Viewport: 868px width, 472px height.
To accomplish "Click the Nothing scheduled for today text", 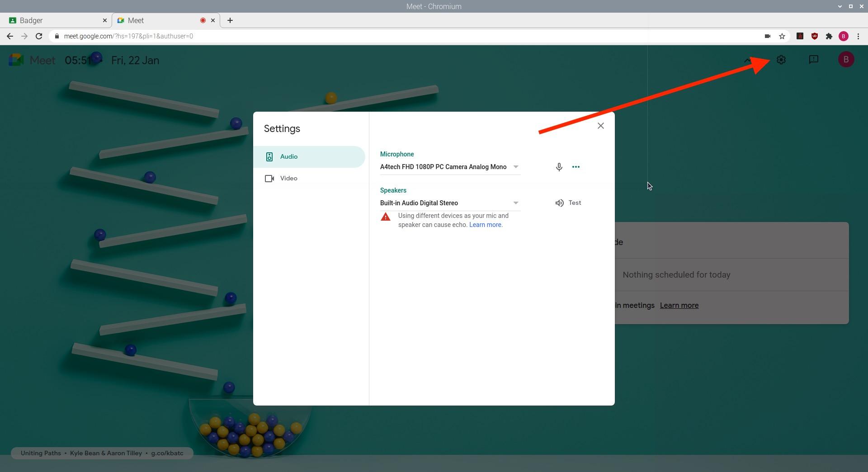I will [676, 275].
